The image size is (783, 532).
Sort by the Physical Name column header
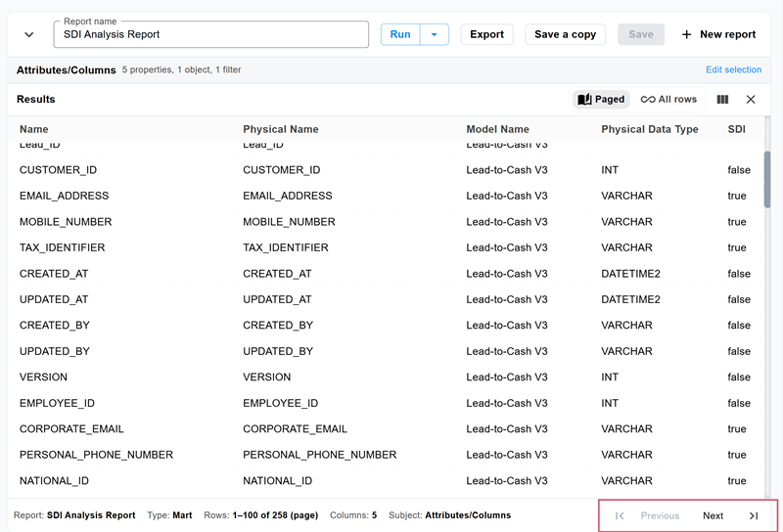click(x=281, y=129)
